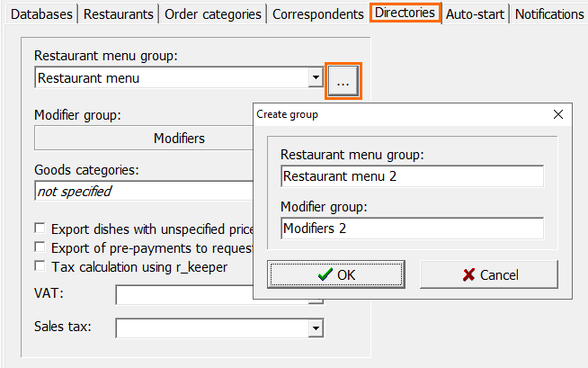Click the green checkmark OK button
The width and height of the screenshot is (588, 368).
coord(336,274)
